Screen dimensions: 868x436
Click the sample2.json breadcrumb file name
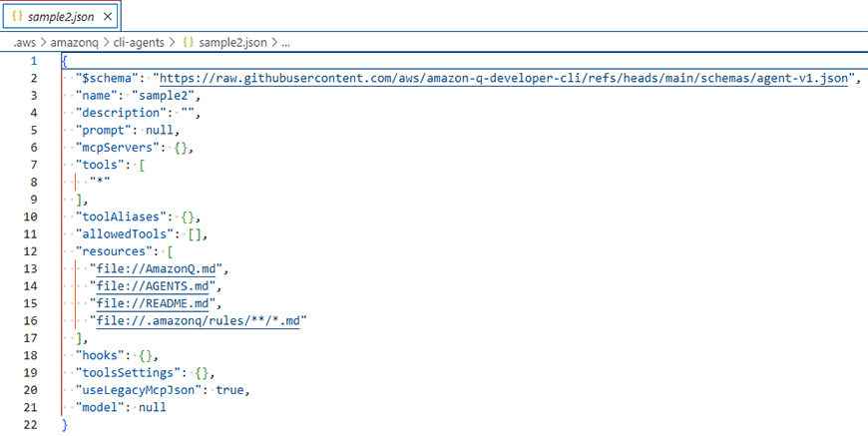[231, 44]
